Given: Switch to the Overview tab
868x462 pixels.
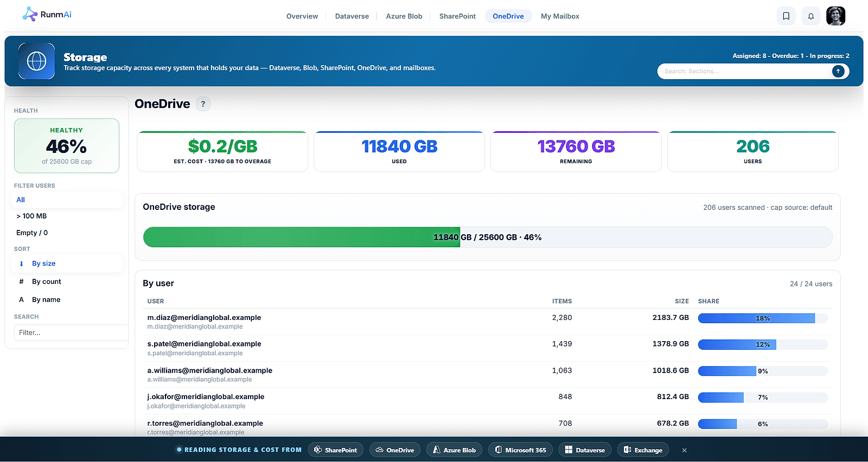Looking at the screenshot, I should tap(302, 16).
